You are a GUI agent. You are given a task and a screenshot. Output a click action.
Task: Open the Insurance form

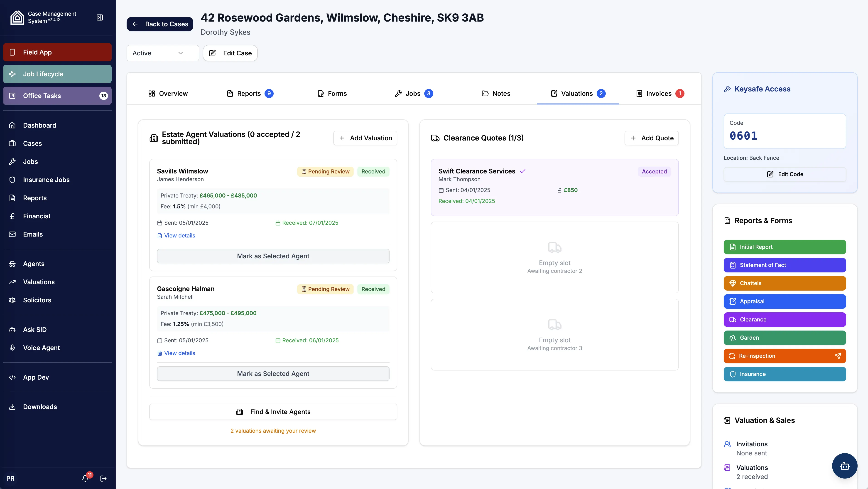[x=785, y=374]
